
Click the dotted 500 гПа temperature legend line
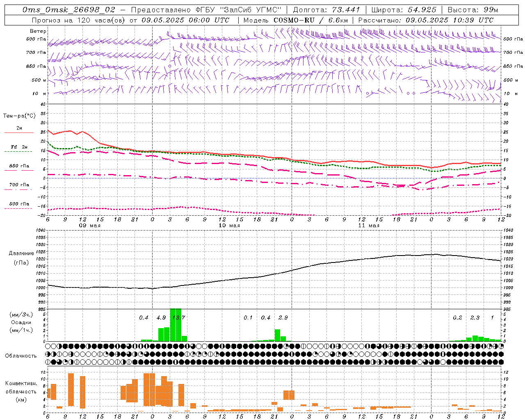tap(18, 209)
